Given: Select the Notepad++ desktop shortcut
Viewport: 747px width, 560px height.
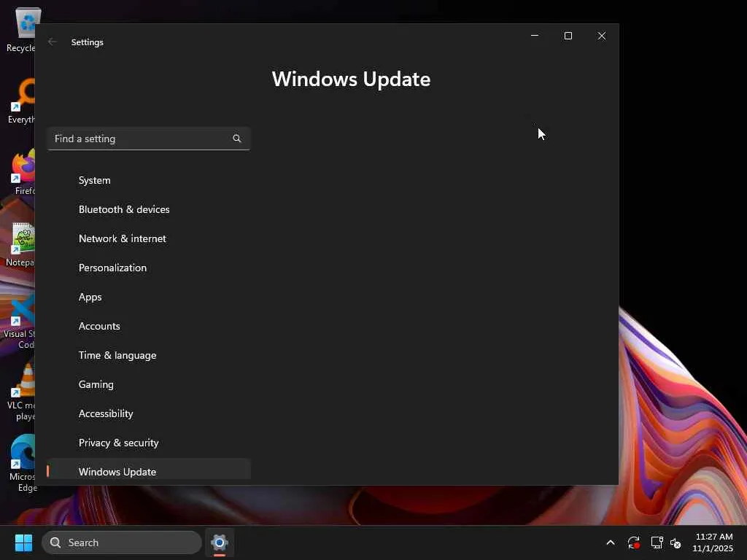Looking at the screenshot, I should pyautogui.click(x=21, y=244).
